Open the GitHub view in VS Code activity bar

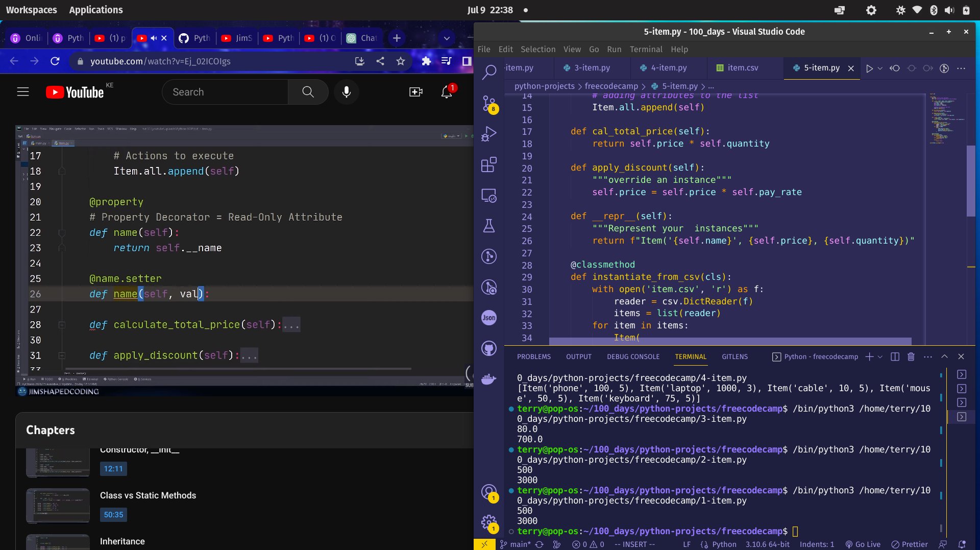(x=489, y=348)
